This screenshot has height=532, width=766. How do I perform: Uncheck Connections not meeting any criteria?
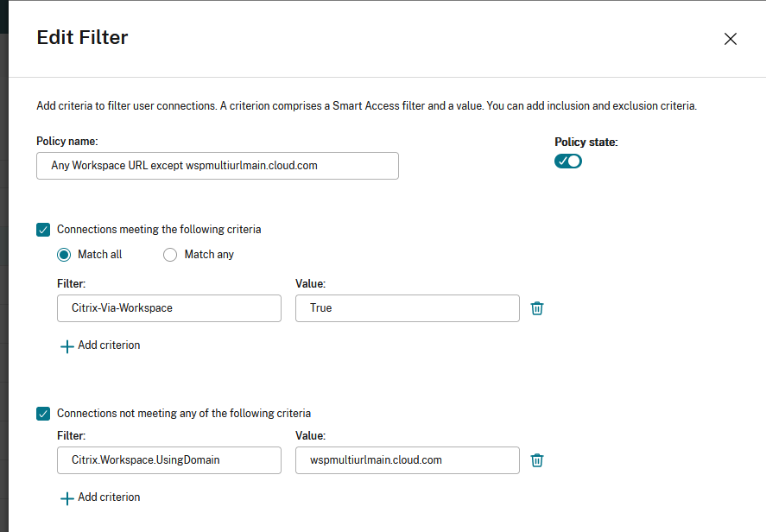tap(43, 414)
